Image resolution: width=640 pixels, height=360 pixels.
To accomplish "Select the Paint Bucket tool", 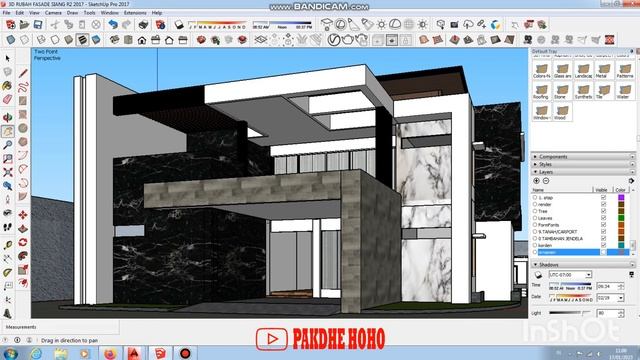I will [7, 86].
